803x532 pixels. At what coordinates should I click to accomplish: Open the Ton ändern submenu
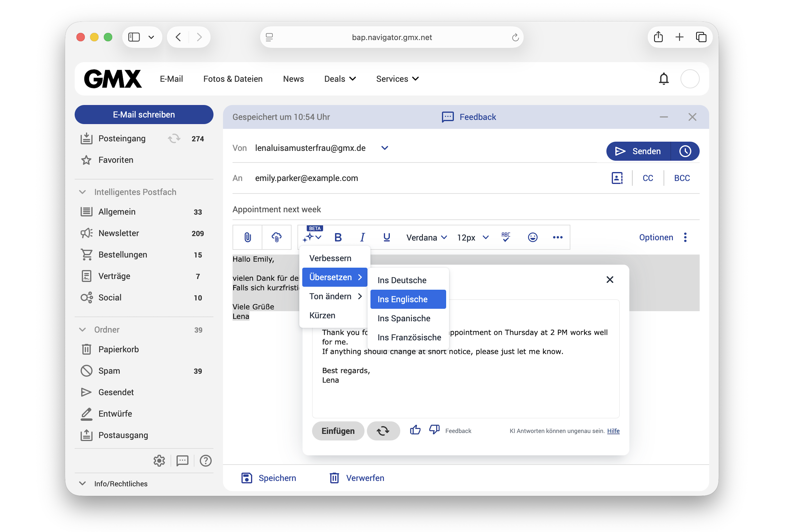[x=335, y=296]
